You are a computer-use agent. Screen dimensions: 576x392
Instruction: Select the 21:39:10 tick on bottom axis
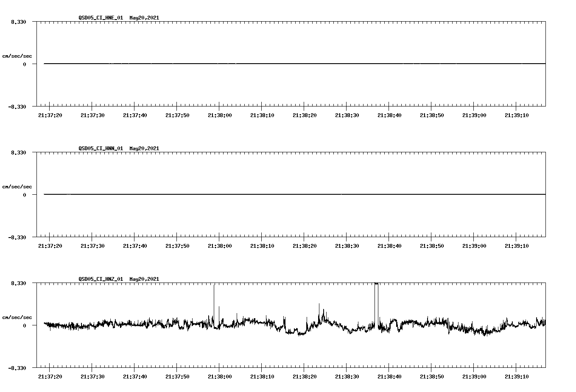coord(517,376)
